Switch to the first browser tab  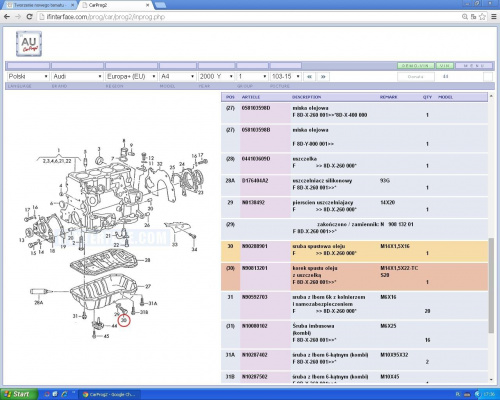[40, 5]
